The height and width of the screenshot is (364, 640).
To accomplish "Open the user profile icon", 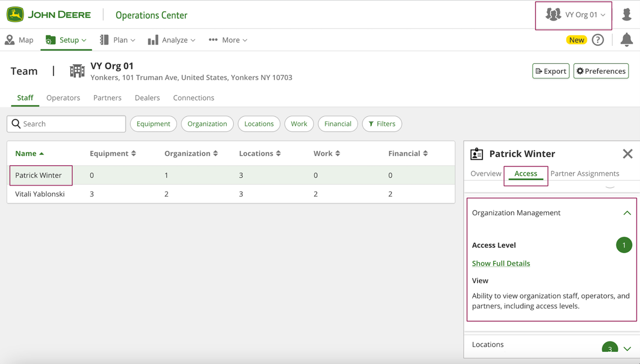I will (x=626, y=14).
